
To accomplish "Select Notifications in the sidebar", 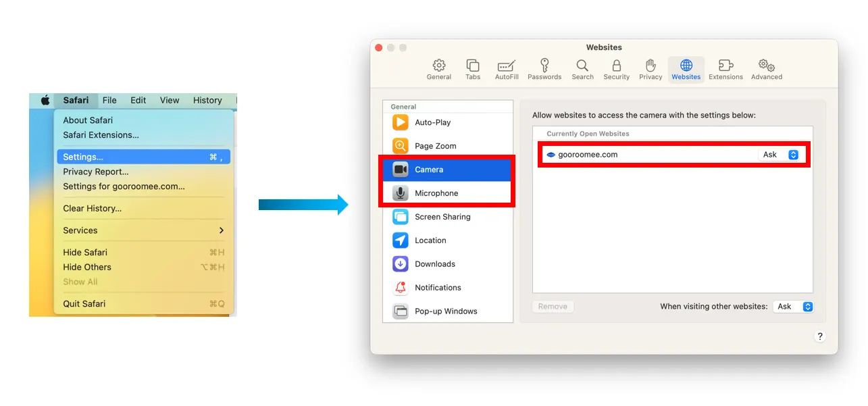I will click(x=448, y=288).
